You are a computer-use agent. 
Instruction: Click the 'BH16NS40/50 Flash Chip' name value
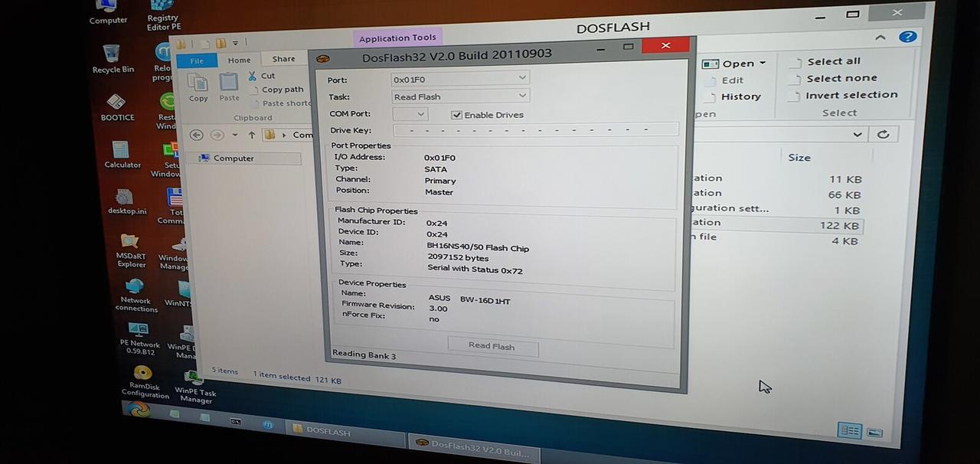[x=478, y=247]
